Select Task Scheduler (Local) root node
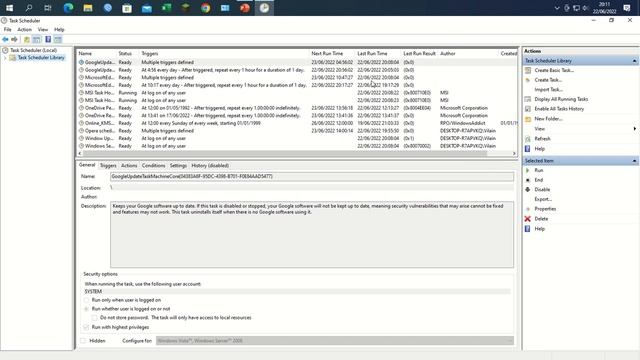The image size is (640, 360). coord(33,50)
